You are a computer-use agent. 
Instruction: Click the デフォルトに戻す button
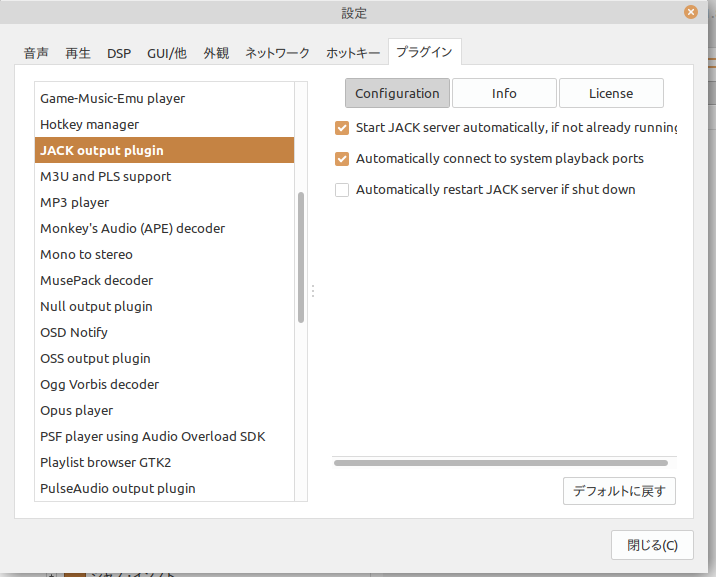(x=619, y=491)
